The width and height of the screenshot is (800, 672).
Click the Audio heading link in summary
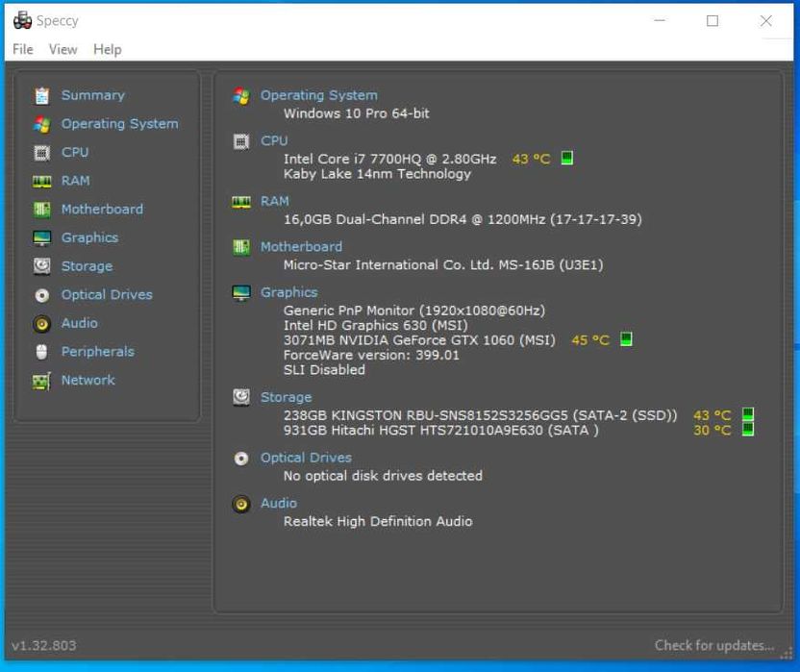click(x=279, y=504)
